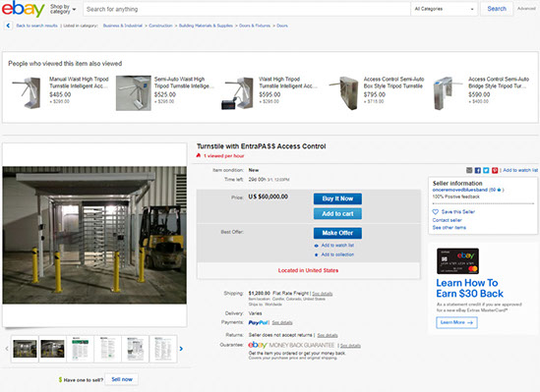Click next arrow in thumbnail gallery

(181, 349)
